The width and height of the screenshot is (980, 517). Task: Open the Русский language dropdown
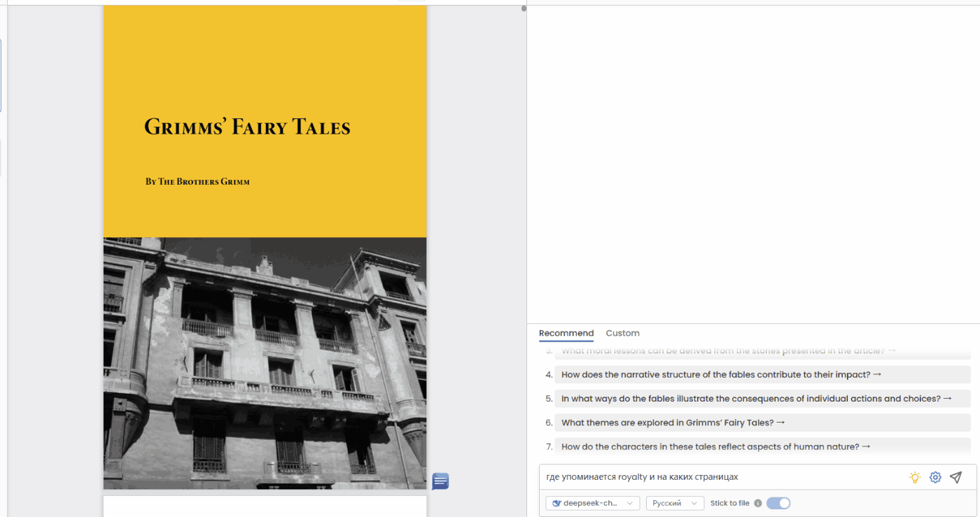pyautogui.click(x=675, y=503)
